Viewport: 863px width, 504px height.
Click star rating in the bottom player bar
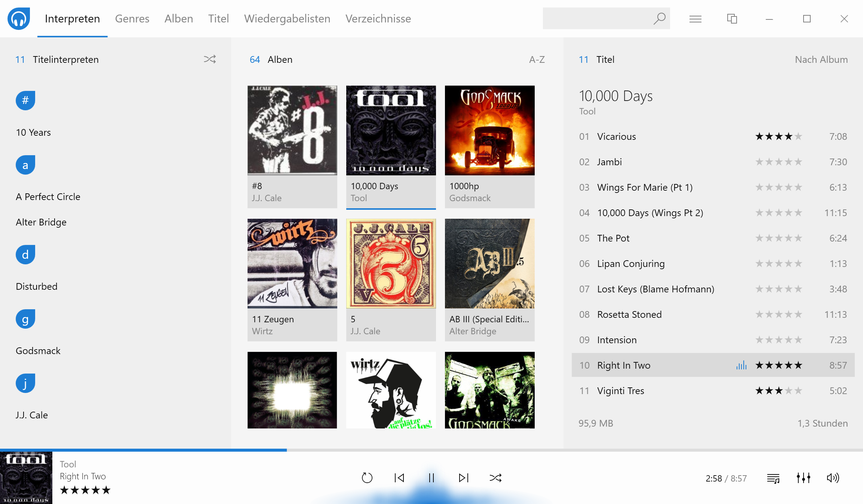click(x=85, y=490)
